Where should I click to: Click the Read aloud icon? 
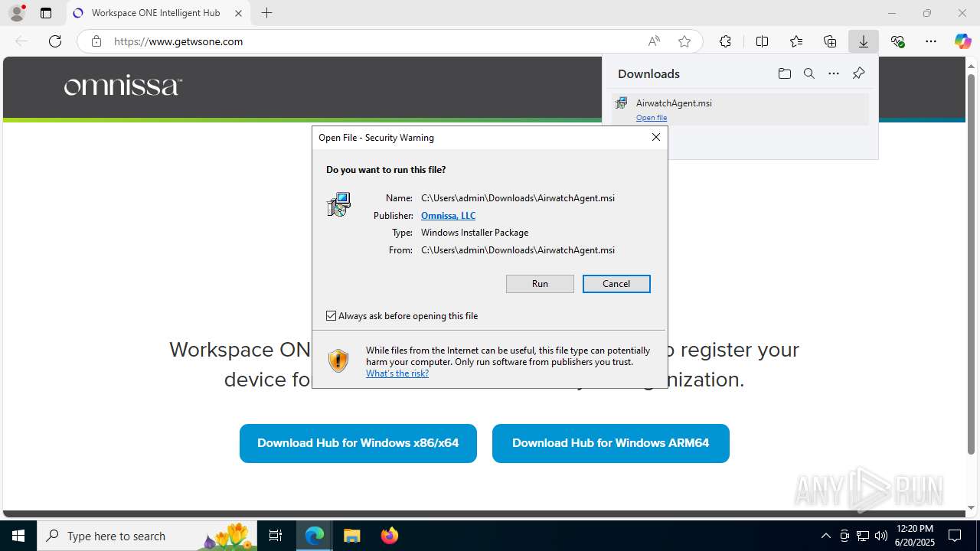click(654, 41)
